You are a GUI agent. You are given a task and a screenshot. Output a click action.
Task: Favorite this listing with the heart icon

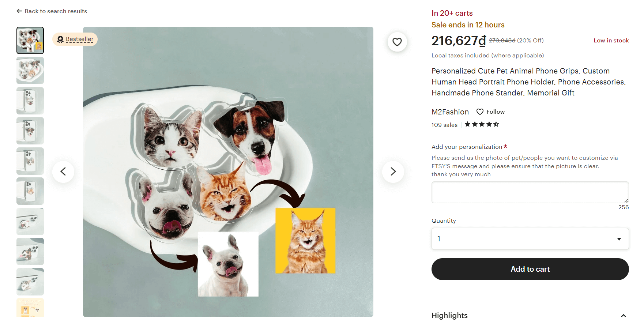(x=397, y=42)
